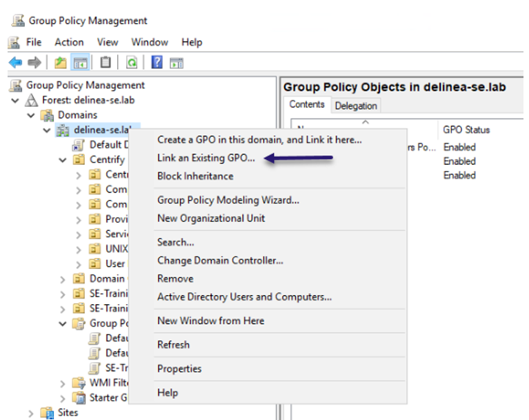Click the Show/Hide Action Pane icon
Image resolution: width=529 pixels, height=420 pixels.
click(x=177, y=63)
